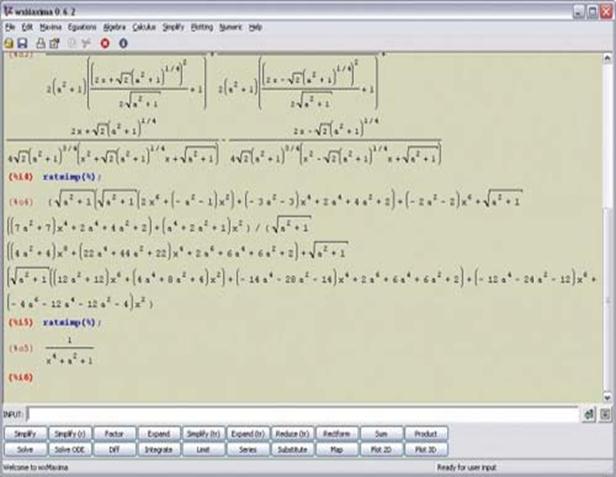Click the first icon right of input line
This screenshot has width=616, height=477.
click(x=589, y=415)
